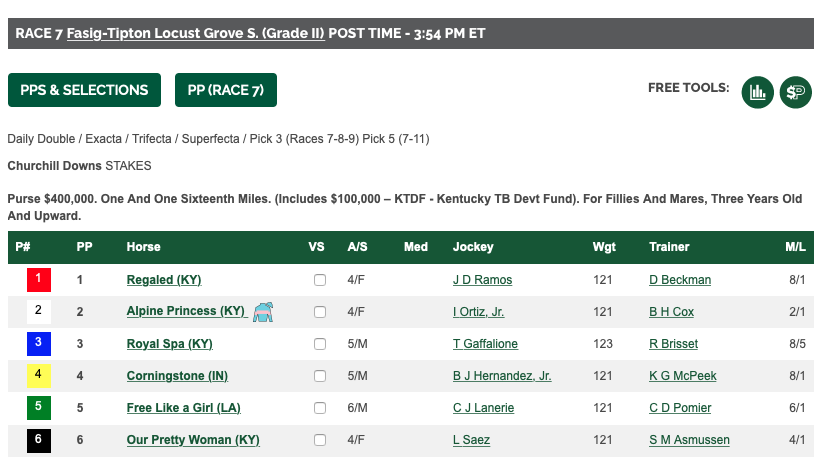Click the jockey silks icon beside Alpine Princess
Screen dimensions: 829x470
coord(263,312)
